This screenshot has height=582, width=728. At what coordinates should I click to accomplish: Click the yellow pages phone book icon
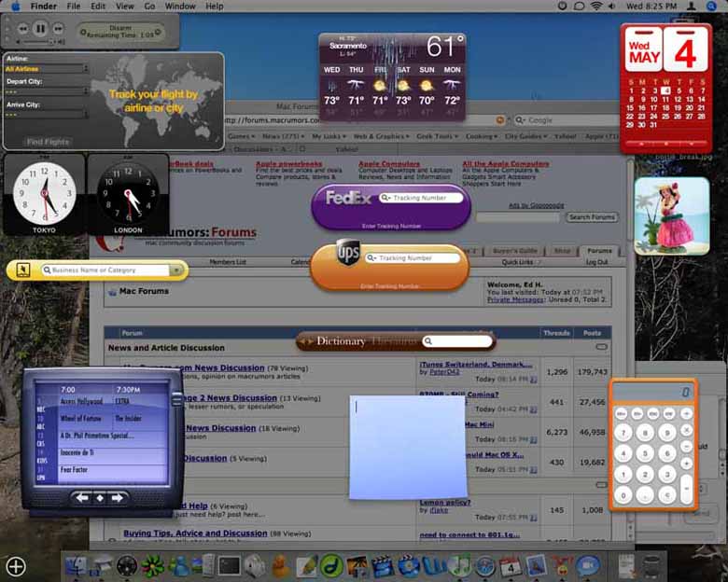22,270
